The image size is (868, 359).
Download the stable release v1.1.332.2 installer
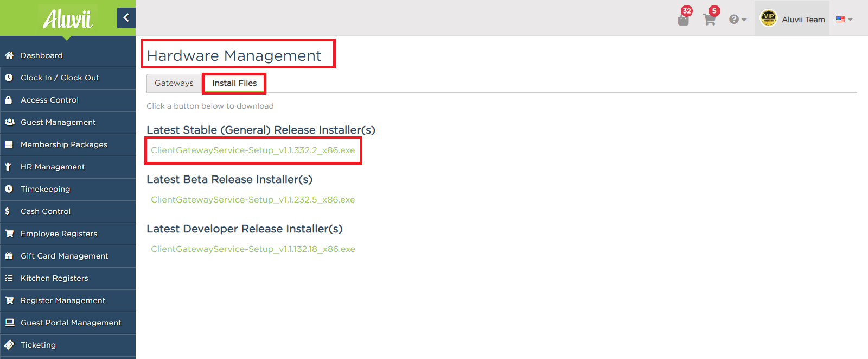tap(253, 150)
